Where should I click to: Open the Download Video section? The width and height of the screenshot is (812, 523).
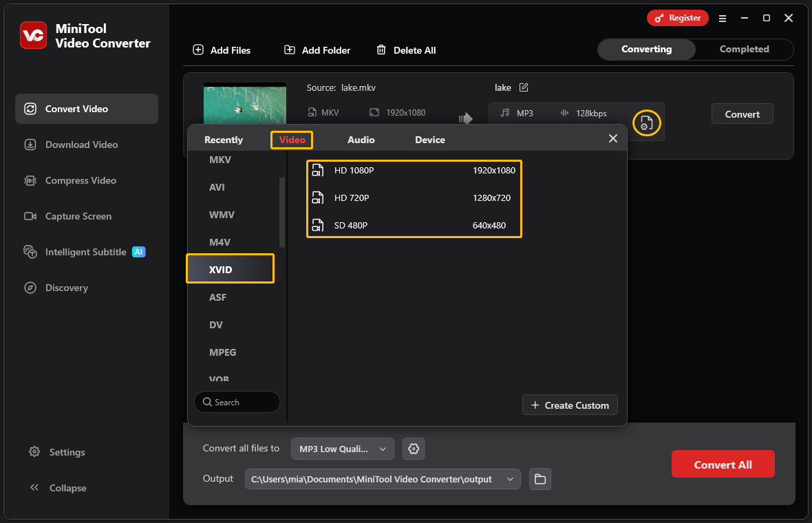(x=30, y=145)
